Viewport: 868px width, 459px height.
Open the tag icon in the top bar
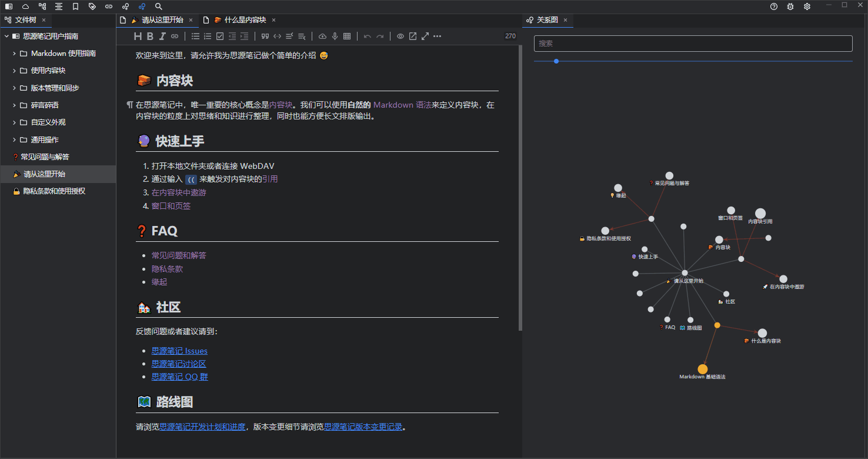[92, 6]
